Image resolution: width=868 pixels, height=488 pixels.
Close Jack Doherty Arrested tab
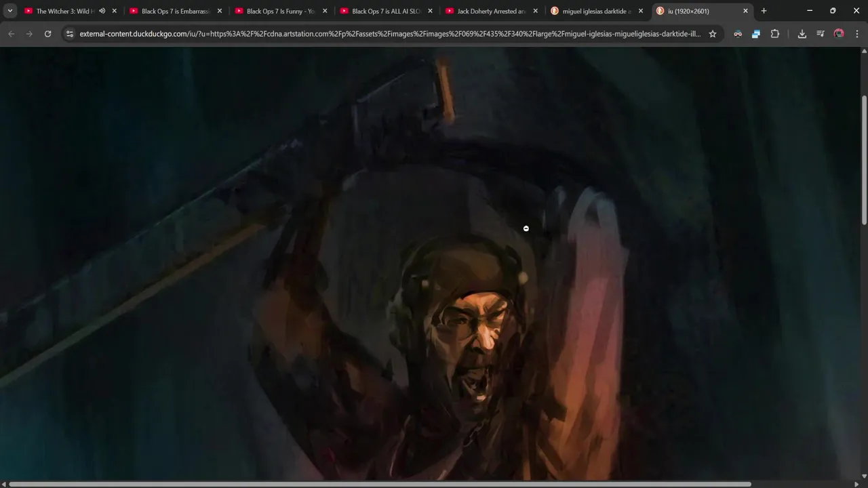point(535,11)
